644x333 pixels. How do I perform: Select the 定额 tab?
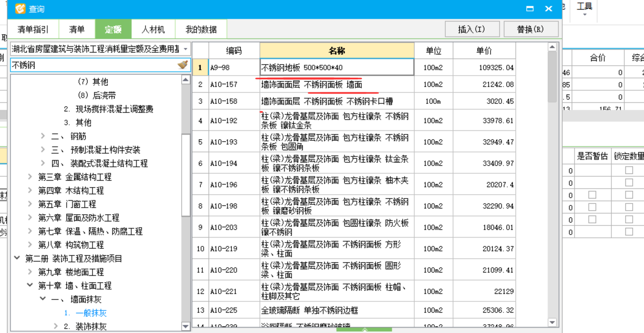point(113,29)
